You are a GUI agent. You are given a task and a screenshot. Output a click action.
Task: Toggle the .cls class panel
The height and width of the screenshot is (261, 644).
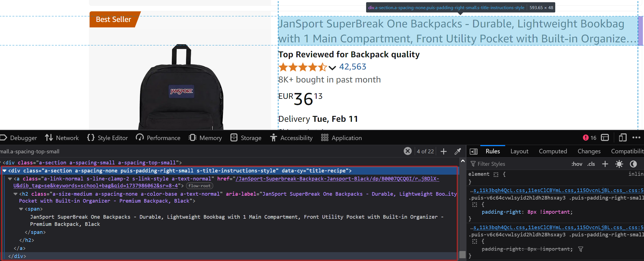coord(591,164)
